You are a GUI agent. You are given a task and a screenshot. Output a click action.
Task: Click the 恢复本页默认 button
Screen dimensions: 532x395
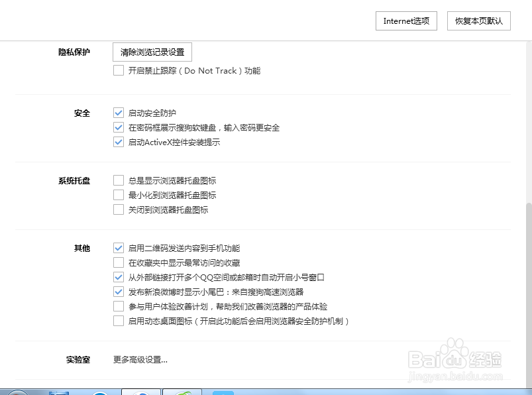point(480,21)
